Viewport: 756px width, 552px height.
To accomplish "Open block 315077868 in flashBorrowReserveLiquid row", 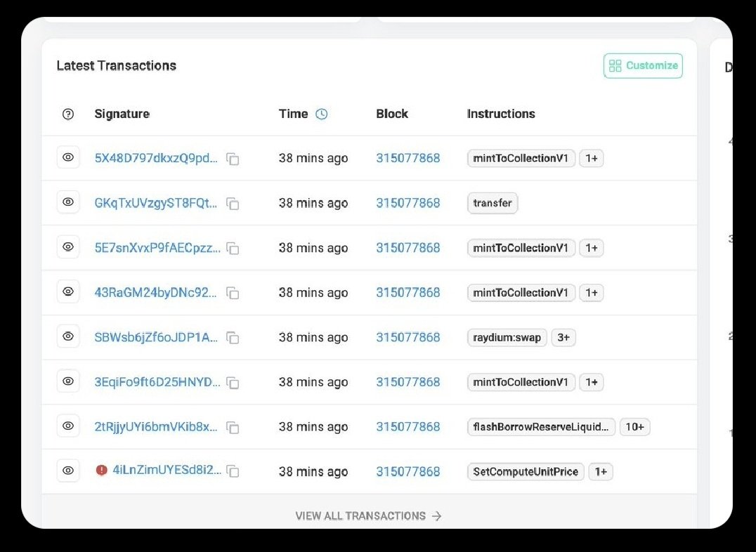I will pos(408,427).
